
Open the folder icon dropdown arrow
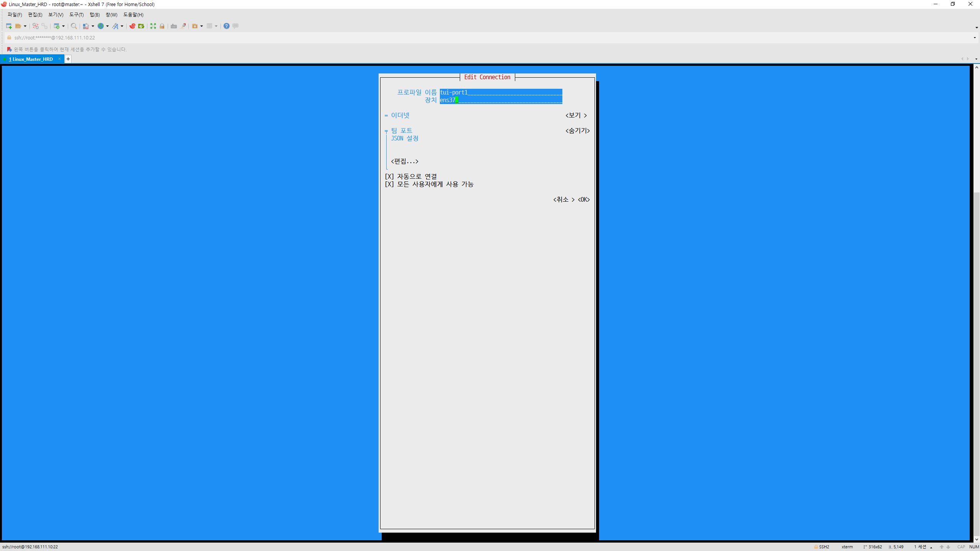click(25, 26)
